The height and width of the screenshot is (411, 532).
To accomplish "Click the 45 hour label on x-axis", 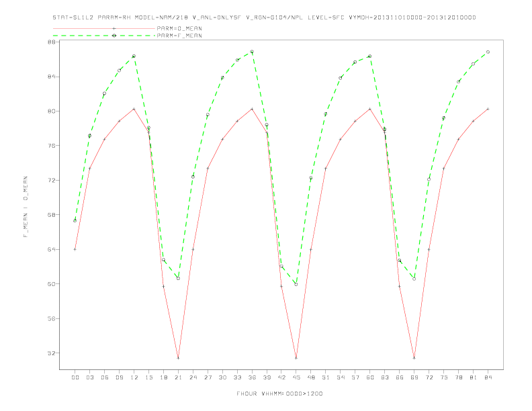I will (296, 377).
